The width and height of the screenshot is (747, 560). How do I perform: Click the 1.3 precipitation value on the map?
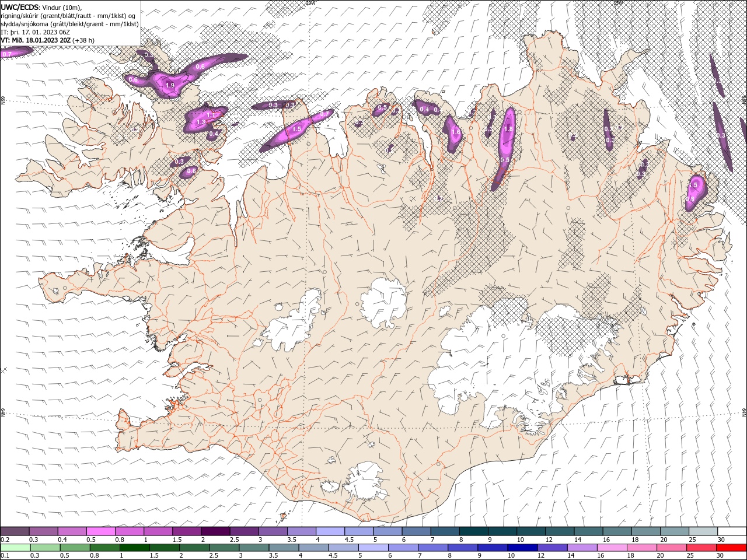(201, 123)
